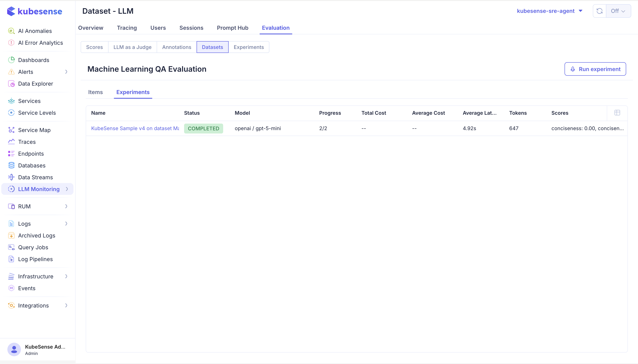This screenshot has height=364, width=638.
Task: Click Query Jobs icon
Action: [x=11, y=247]
